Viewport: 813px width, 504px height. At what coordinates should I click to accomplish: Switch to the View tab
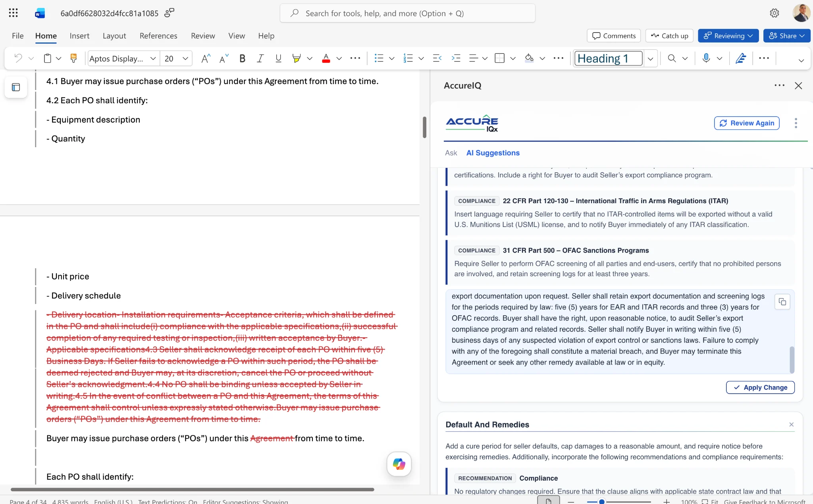(x=237, y=36)
